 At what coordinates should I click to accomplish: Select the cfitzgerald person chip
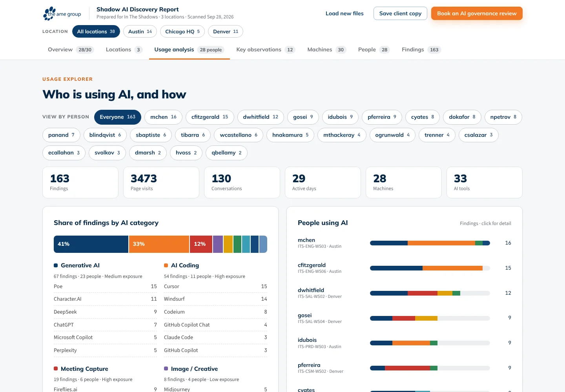(x=210, y=117)
